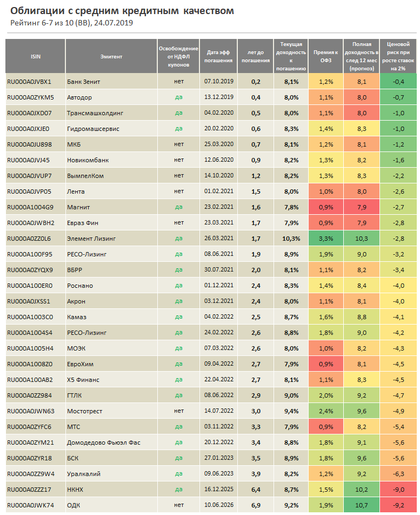420x515 pixels.
Task: Click the 10,7 forecast yield cell
Action: pos(362,505)
